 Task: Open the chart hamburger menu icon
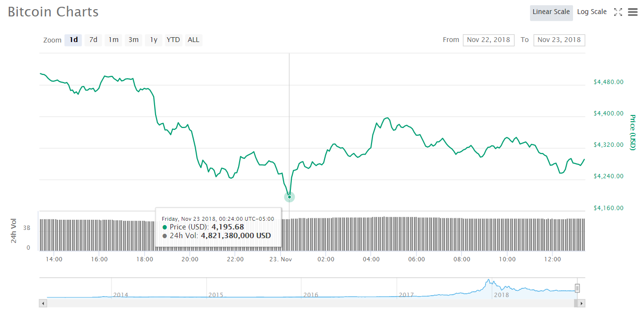pos(633,13)
